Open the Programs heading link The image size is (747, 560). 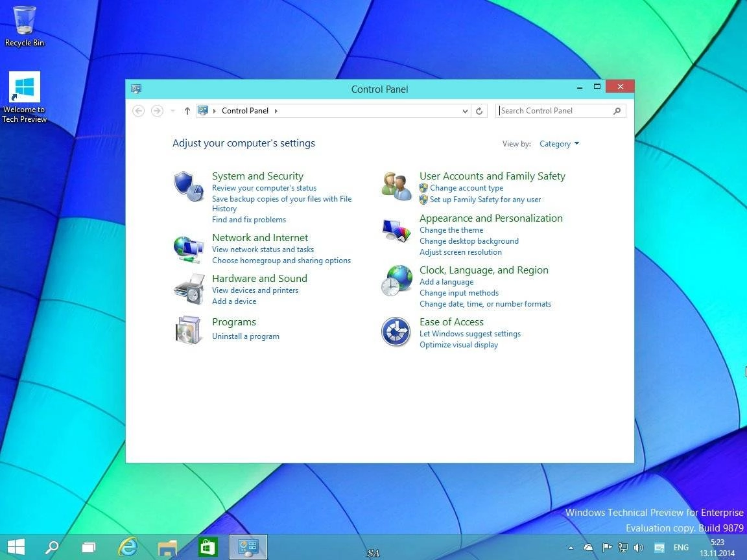(x=234, y=322)
